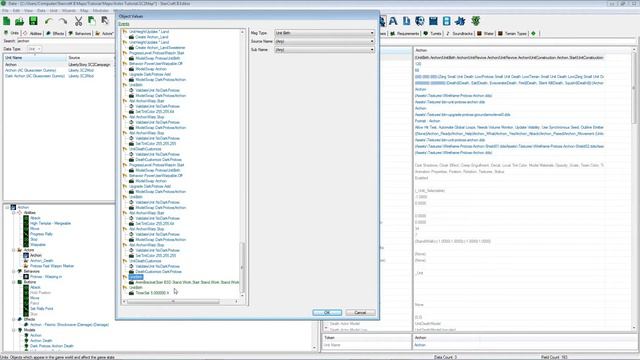This screenshot has width=640, height=360.
Task: Open the Sub Name dropdown
Action: tap(324, 50)
